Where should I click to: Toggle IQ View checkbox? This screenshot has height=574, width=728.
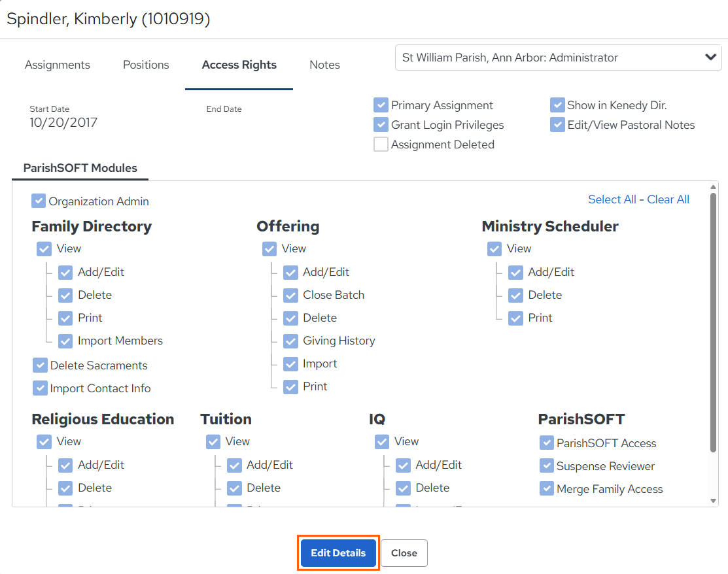tap(382, 442)
